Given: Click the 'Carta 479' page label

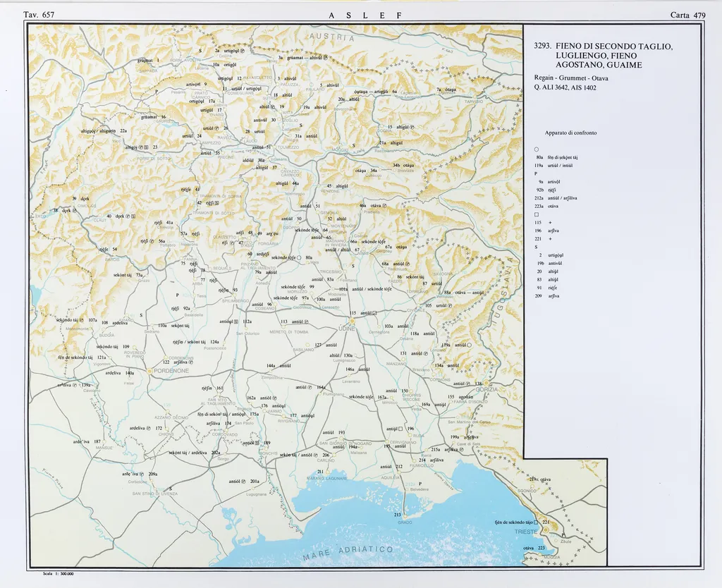Looking at the screenshot, I should pos(689,15).
